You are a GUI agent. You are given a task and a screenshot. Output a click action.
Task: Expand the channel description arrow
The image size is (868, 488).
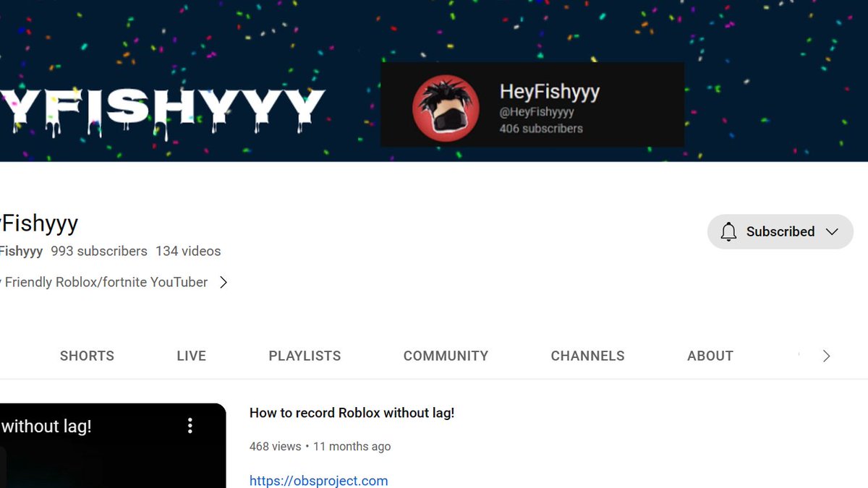point(224,282)
